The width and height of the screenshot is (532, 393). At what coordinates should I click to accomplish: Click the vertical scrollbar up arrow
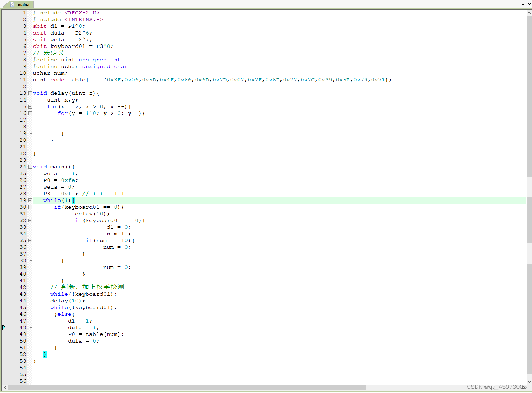pos(529,13)
